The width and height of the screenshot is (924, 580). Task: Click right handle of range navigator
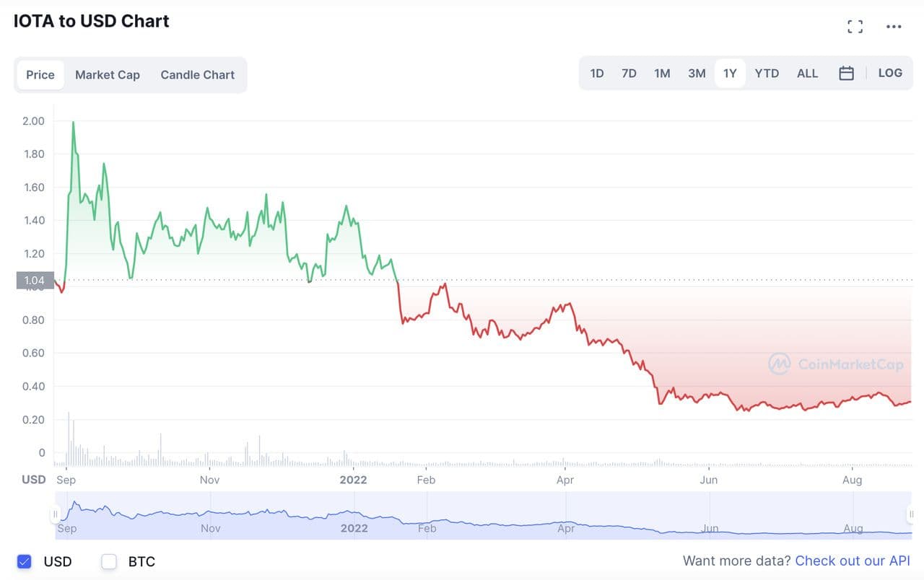click(911, 514)
